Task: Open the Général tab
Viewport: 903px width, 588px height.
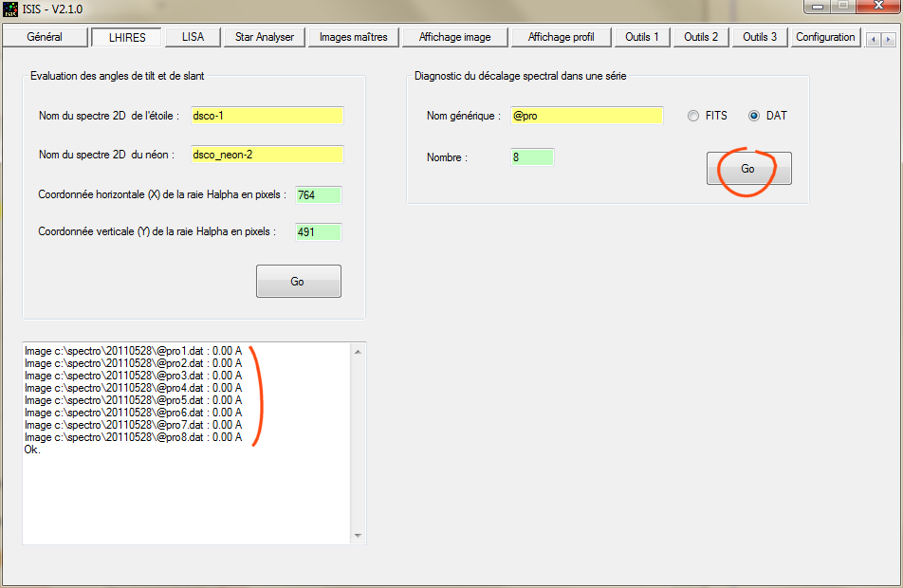Action: coord(45,37)
